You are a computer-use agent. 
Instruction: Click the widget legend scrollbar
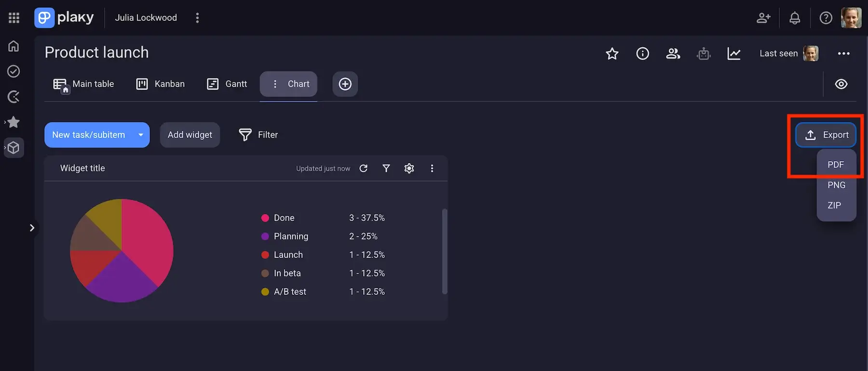pyautogui.click(x=445, y=251)
